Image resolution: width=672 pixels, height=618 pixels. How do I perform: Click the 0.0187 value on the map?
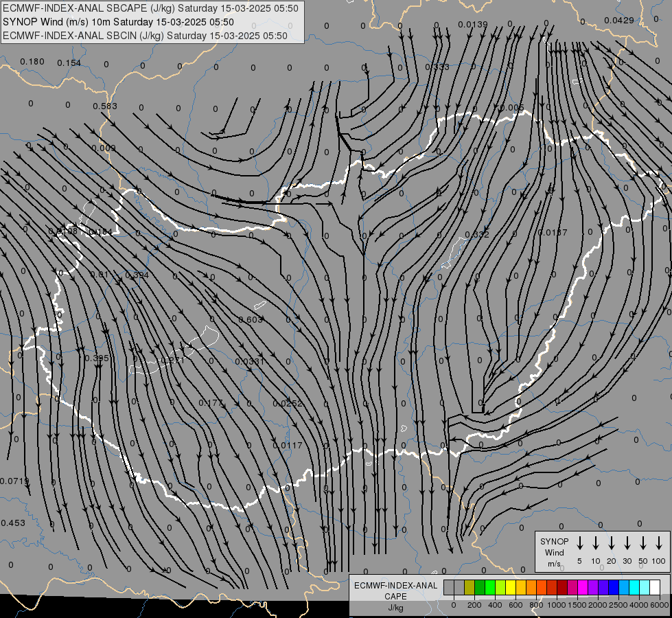point(553,233)
